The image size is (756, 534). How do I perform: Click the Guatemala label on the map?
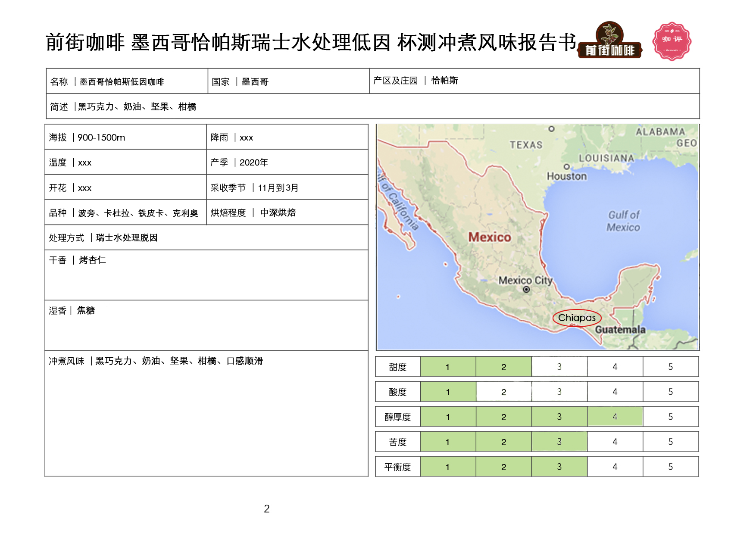pyautogui.click(x=620, y=330)
